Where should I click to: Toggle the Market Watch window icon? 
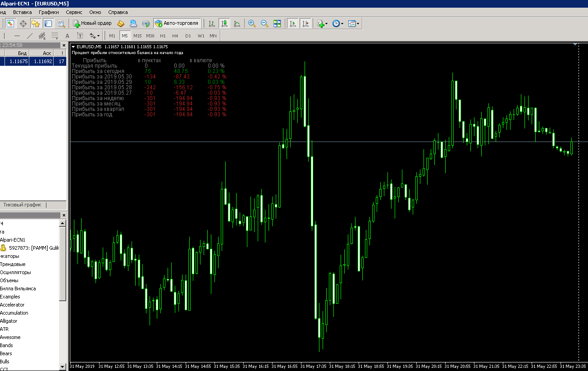(x=10, y=23)
